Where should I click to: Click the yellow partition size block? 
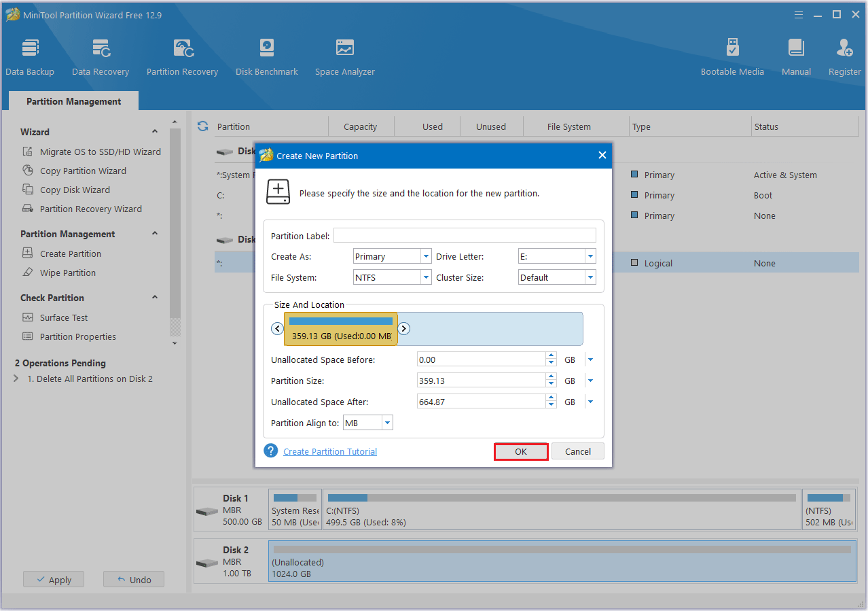341,329
